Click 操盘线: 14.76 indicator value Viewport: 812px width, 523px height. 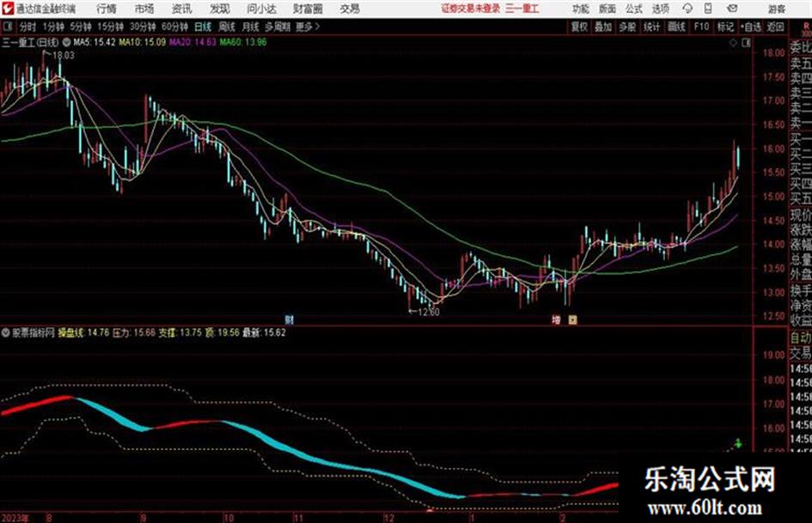point(83,332)
